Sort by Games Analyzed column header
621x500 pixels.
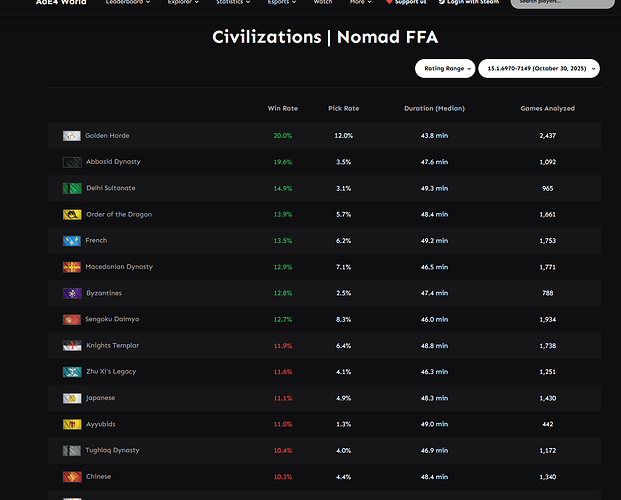tap(547, 108)
